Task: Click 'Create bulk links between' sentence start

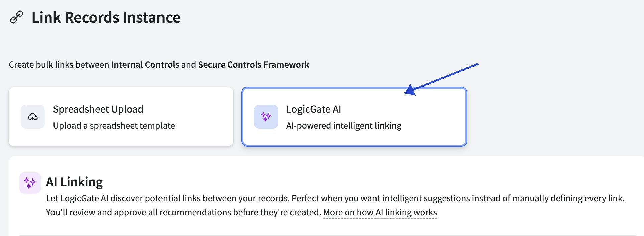Action: pyautogui.click(x=59, y=64)
